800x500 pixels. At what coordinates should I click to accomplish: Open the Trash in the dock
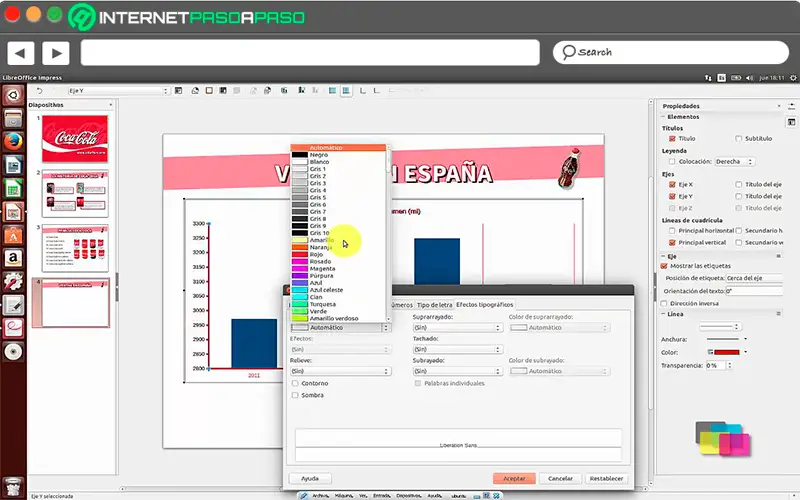(x=13, y=487)
